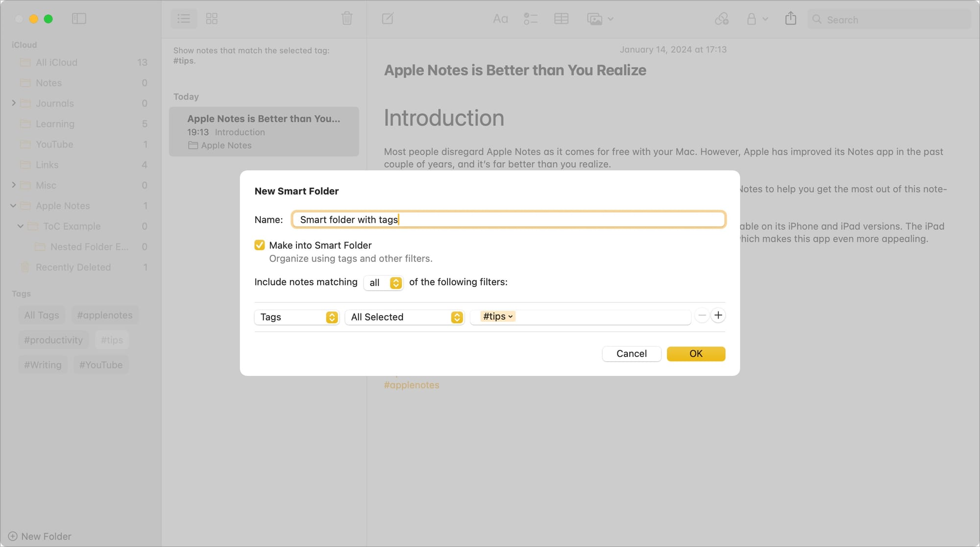Toggle the sidebar visibility icon

point(79,19)
